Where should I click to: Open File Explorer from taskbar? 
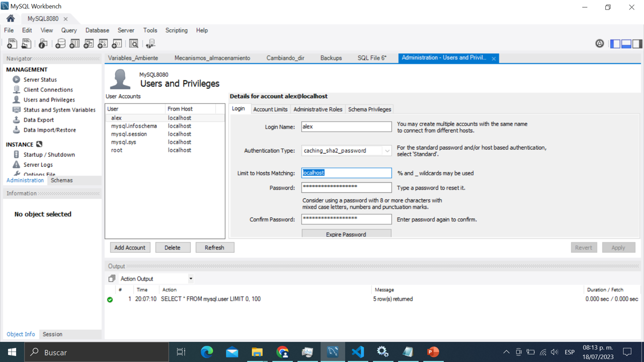[x=257, y=352]
